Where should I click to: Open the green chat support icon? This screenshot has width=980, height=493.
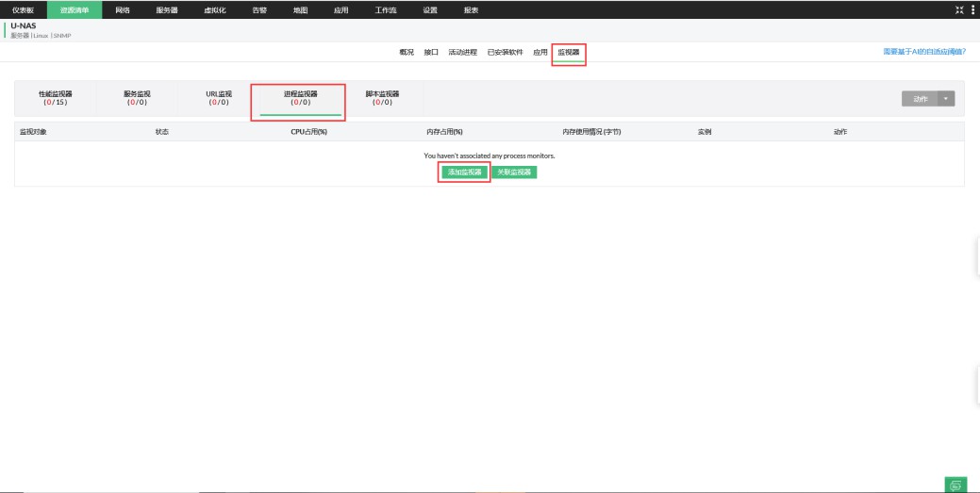(956, 485)
